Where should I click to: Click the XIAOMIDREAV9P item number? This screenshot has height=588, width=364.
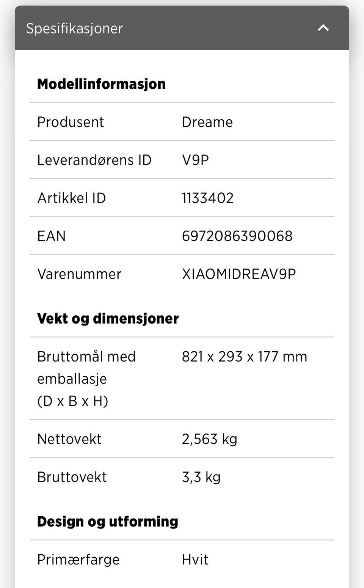click(x=239, y=274)
